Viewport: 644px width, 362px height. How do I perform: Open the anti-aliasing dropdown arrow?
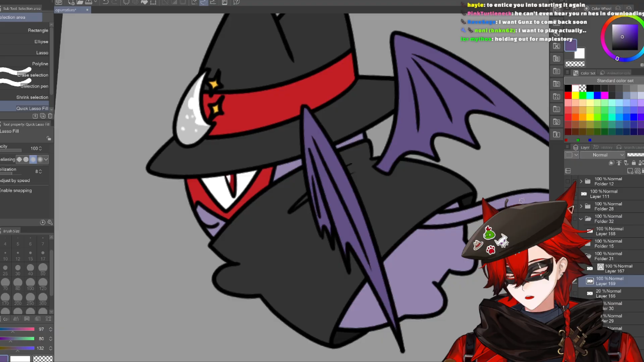coord(46,159)
